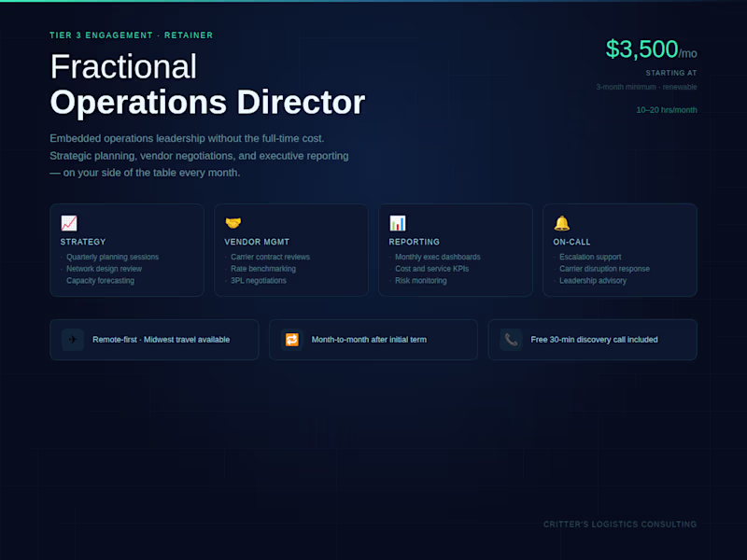Click 'Carrier disruption response' item

pos(604,269)
